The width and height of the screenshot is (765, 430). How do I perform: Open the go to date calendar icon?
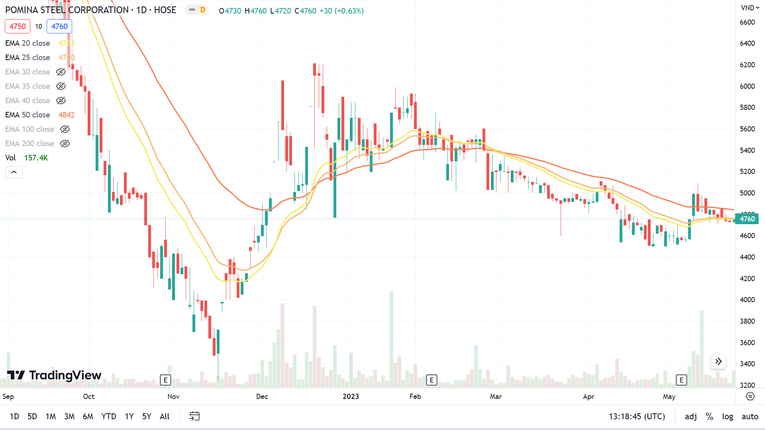[194, 416]
